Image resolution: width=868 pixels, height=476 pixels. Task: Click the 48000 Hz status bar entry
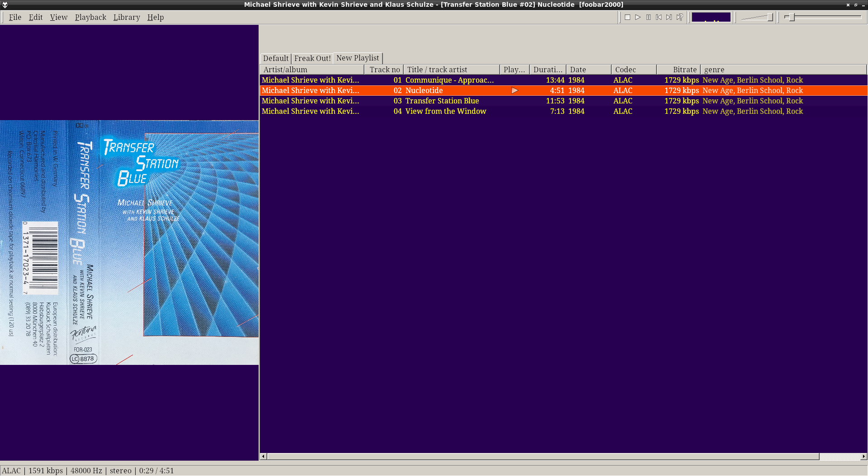point(86,471)
